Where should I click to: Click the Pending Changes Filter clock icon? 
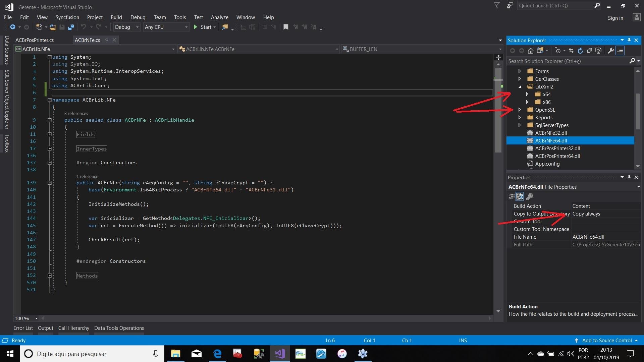[x=558, y=51]
